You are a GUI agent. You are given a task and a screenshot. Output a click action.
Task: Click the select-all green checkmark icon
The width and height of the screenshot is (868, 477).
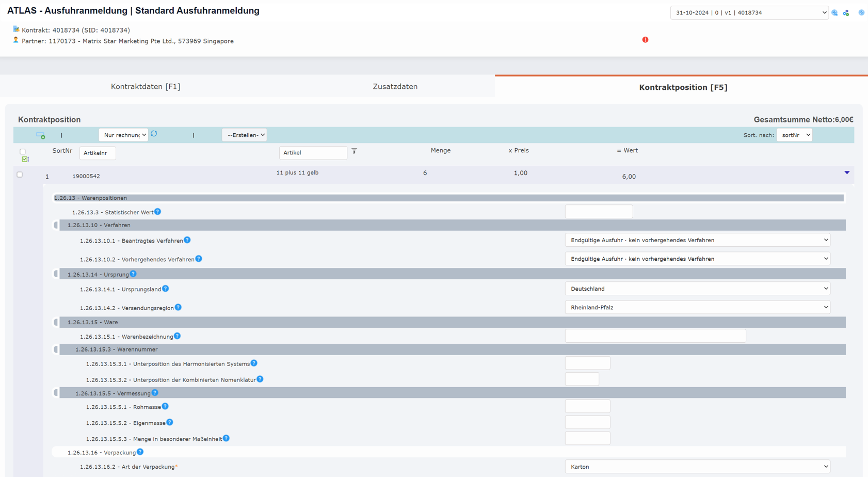[25, 160]
